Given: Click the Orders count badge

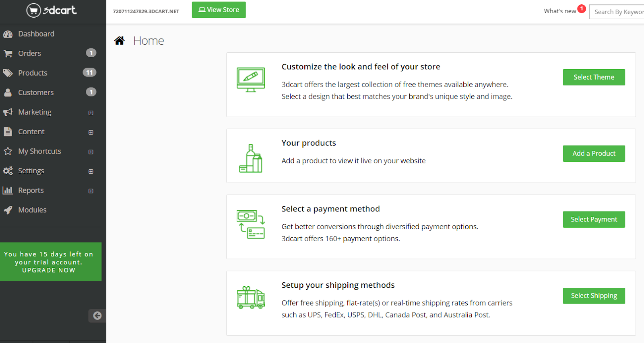Looking at the screenshot, I should point(91,53).
